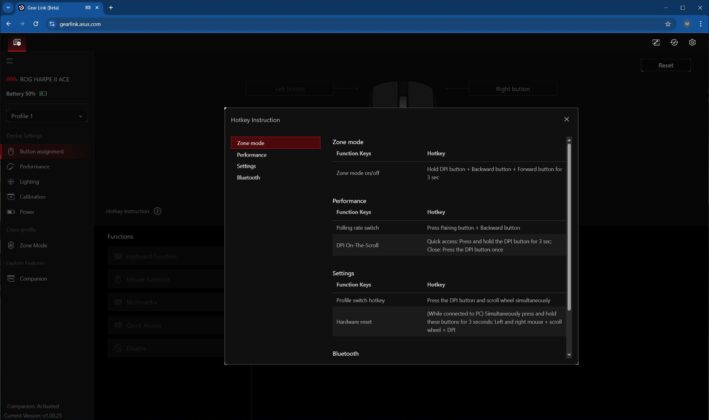The width and height of the screenshot is (709, 420).
Task: Toggle the hamburger menu in the sidebar
Action: (10, 61)
